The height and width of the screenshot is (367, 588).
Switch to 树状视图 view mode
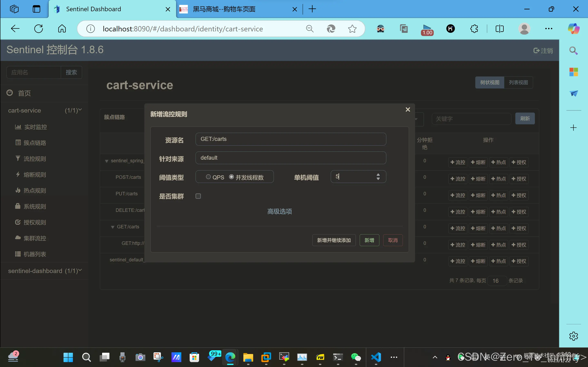click(x=489, y=82)
